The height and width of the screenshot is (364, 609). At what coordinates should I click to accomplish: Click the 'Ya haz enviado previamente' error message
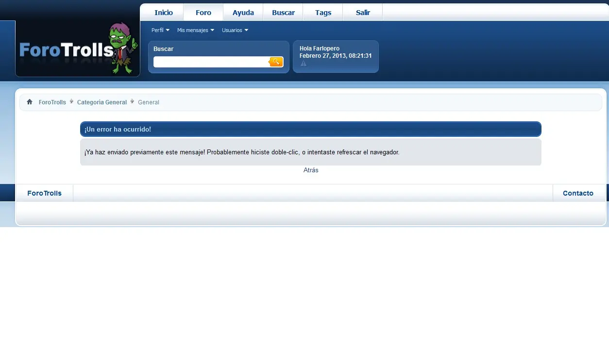coord(242,152)
